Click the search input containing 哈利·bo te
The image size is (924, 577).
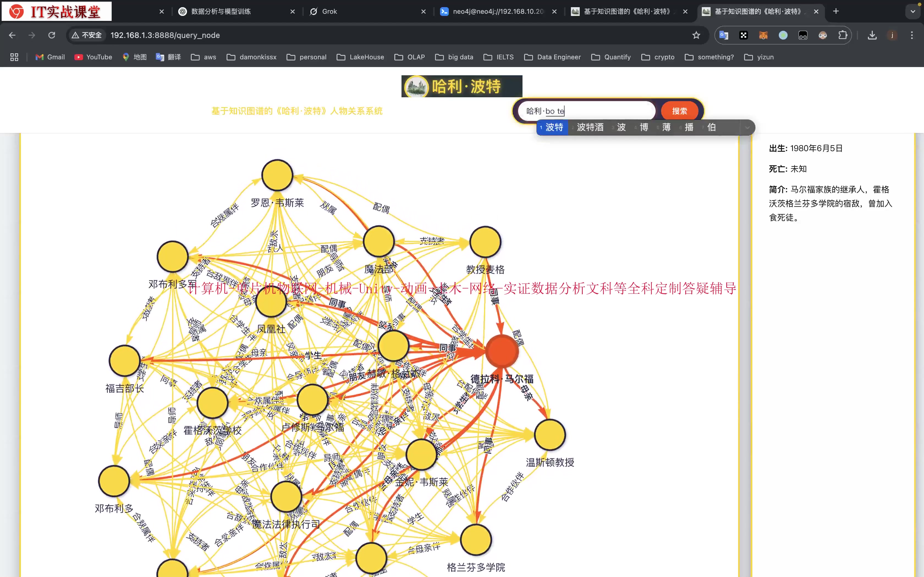coord(586,111)
